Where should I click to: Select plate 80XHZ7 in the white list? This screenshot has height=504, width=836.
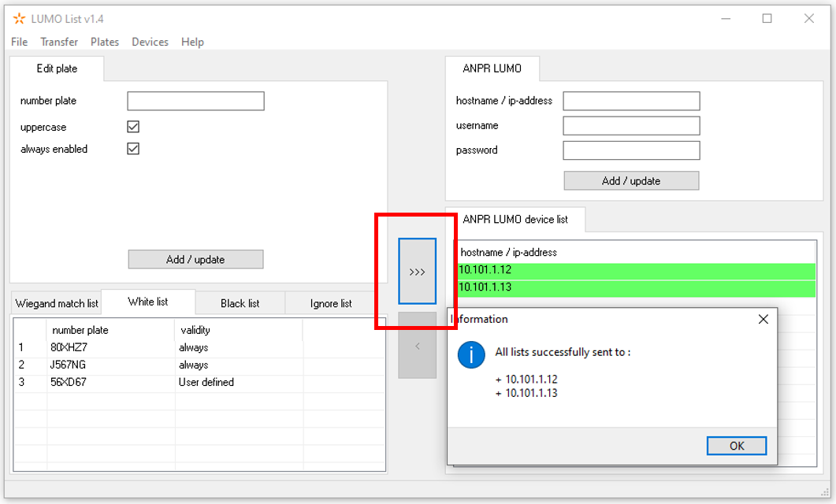69,347
